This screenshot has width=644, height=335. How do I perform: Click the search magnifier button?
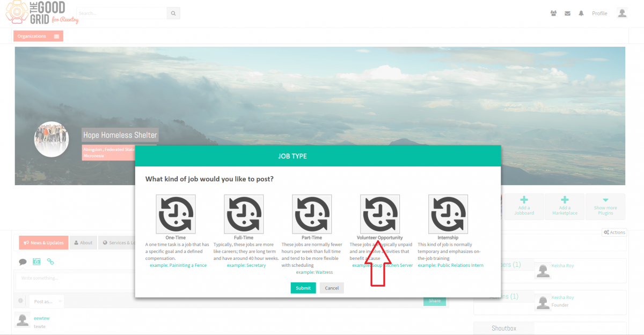173,13
